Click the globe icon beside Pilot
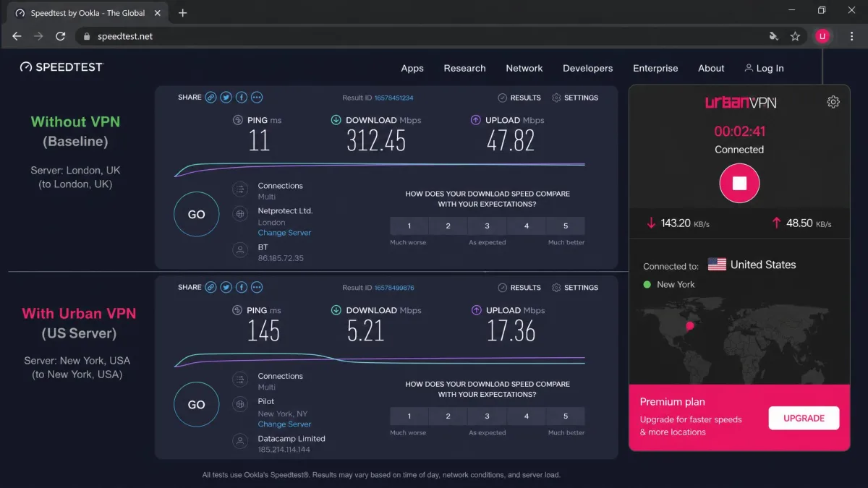 point(240,405)
